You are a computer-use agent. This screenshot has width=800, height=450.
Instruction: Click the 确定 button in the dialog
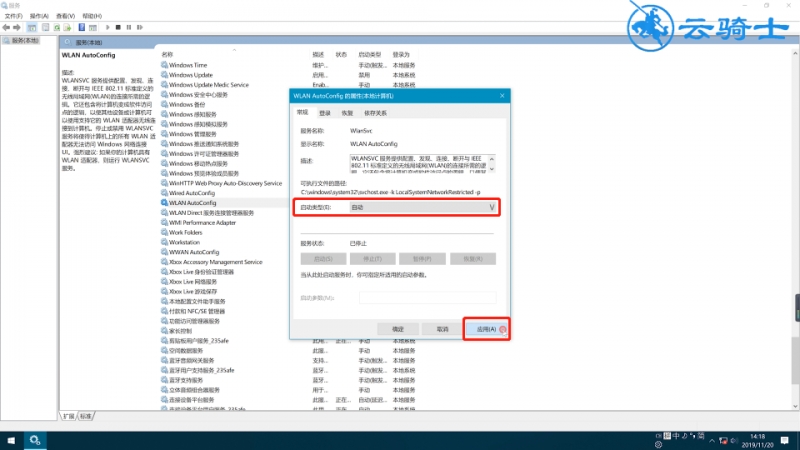pyautogui.click(x=398, y=330)
